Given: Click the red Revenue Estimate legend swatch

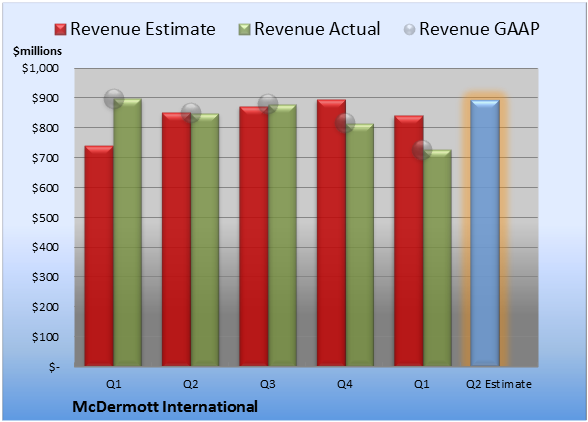Looking at the screenshot, I should (x=60, y=29).
